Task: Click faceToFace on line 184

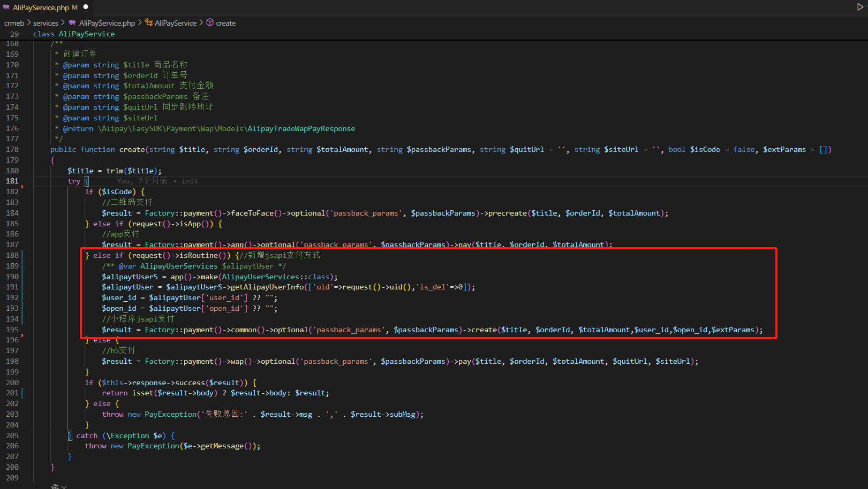Action: tap(252, 213)
